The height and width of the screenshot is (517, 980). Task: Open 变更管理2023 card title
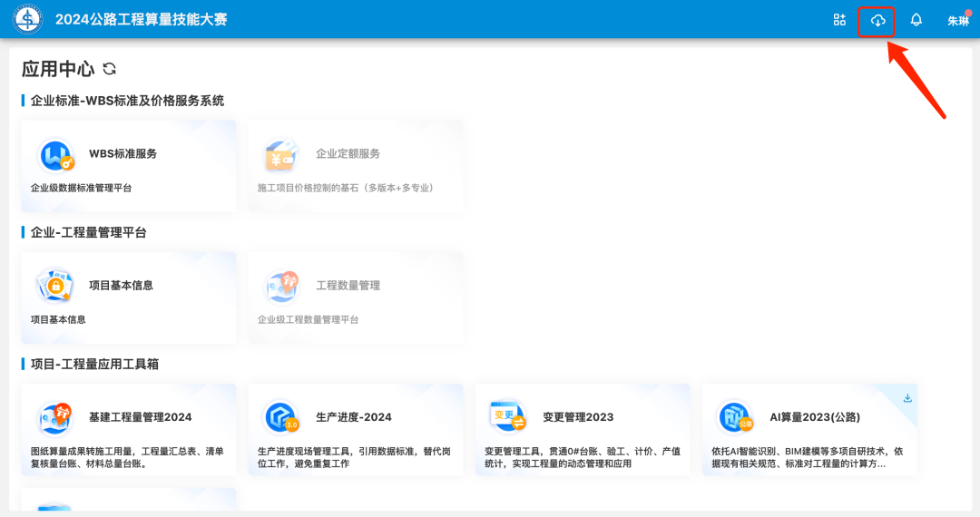coord(577,417)
